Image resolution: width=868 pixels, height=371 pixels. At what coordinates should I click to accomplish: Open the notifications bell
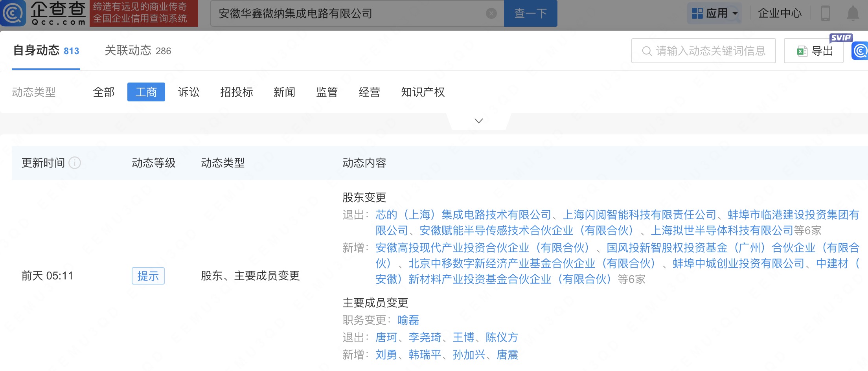tap(852, 13)
